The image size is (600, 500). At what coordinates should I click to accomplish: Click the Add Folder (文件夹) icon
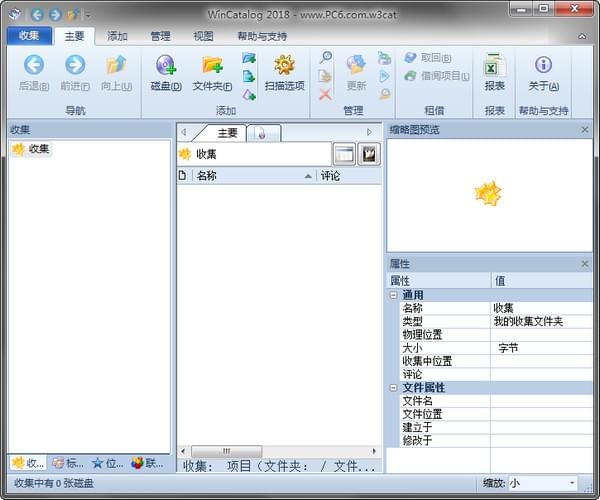(212, 67)
